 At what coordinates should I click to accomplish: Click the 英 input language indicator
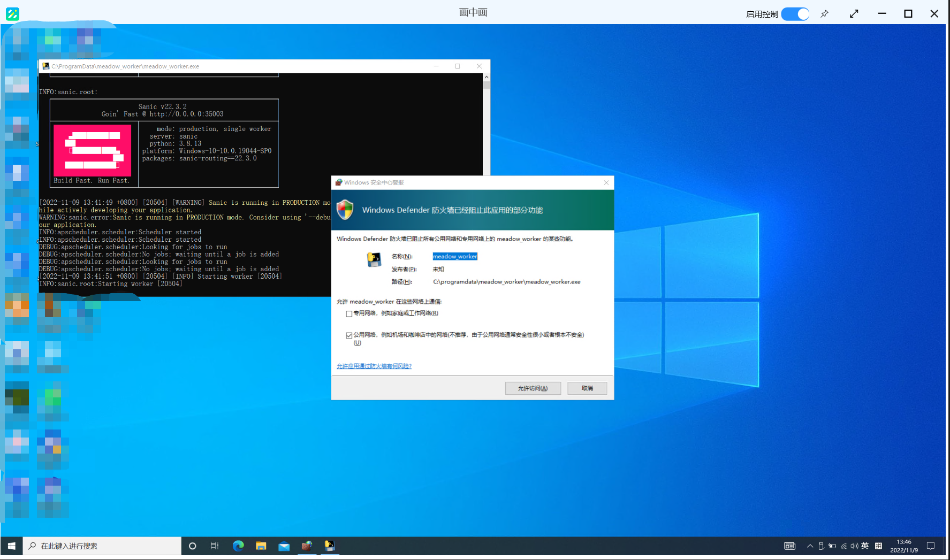point(865,546)
